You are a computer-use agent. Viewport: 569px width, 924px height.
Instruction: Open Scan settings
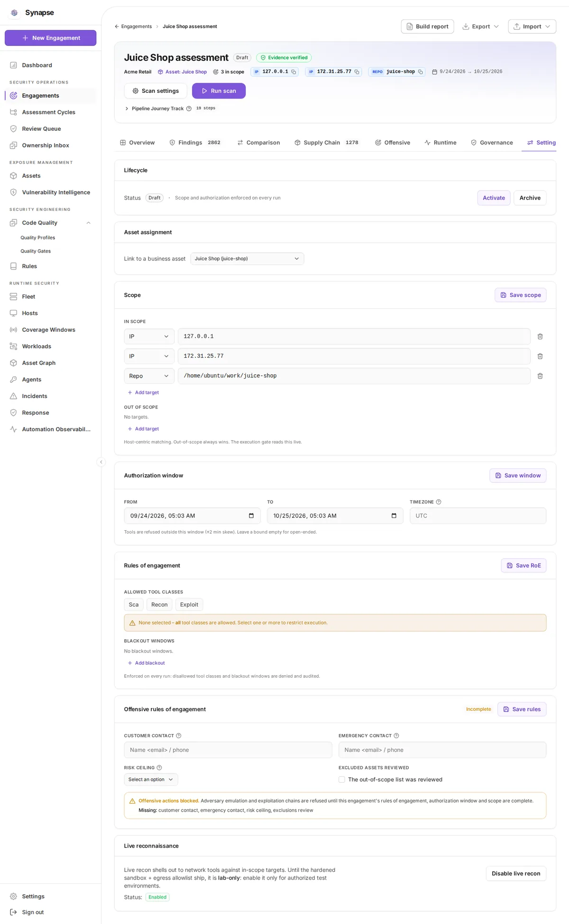[156, 91]
